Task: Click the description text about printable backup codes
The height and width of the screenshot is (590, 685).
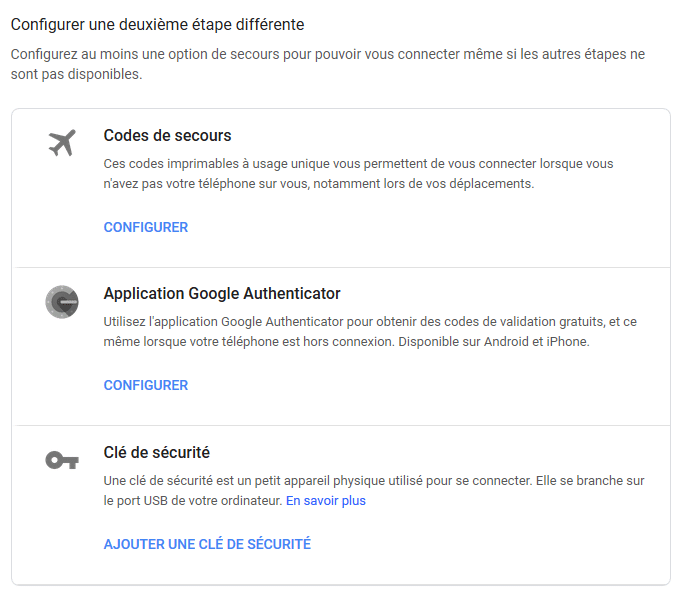Action: [358, 173]
